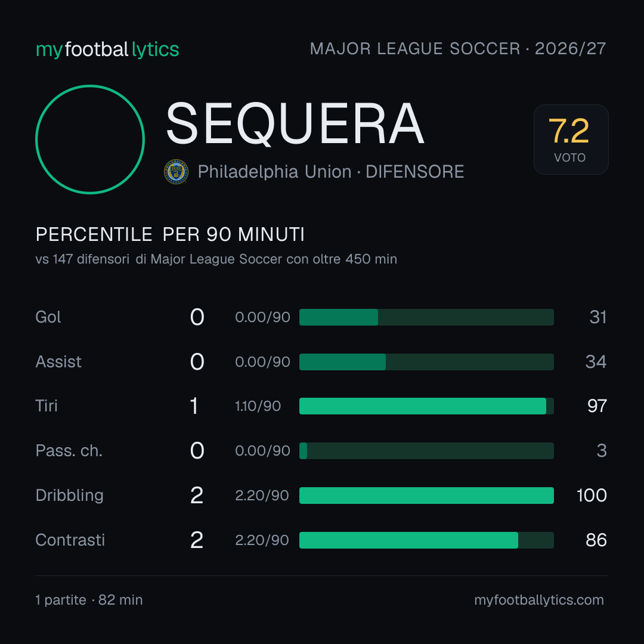Click the Philadelphia Union · DIFENSORE text
644x644 pixels.
pyautogui.click(x=330, y=172)
